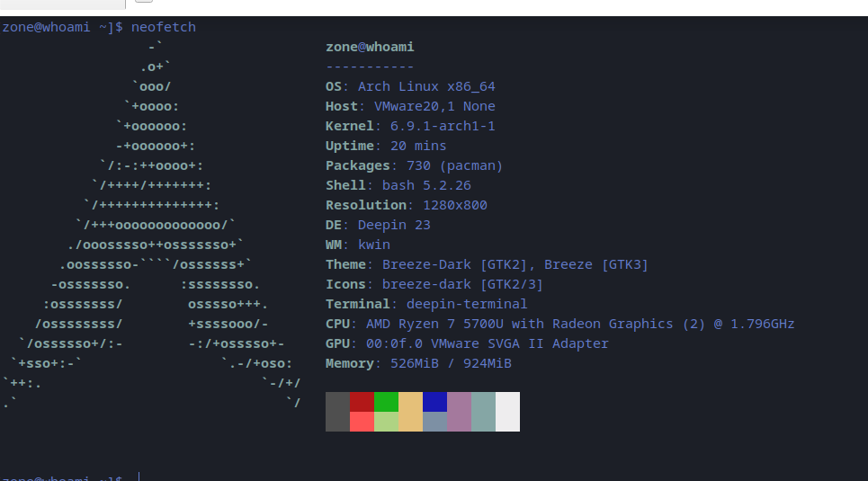This screenshot has height=481, width=868.
Task: Select the WM value 'kwin'
Action: point(373,245)
